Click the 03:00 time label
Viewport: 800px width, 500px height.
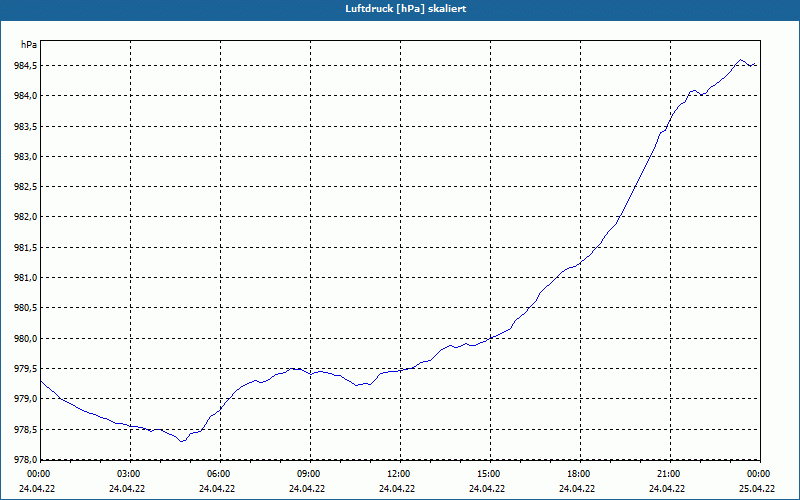click(x=131, y=474)
